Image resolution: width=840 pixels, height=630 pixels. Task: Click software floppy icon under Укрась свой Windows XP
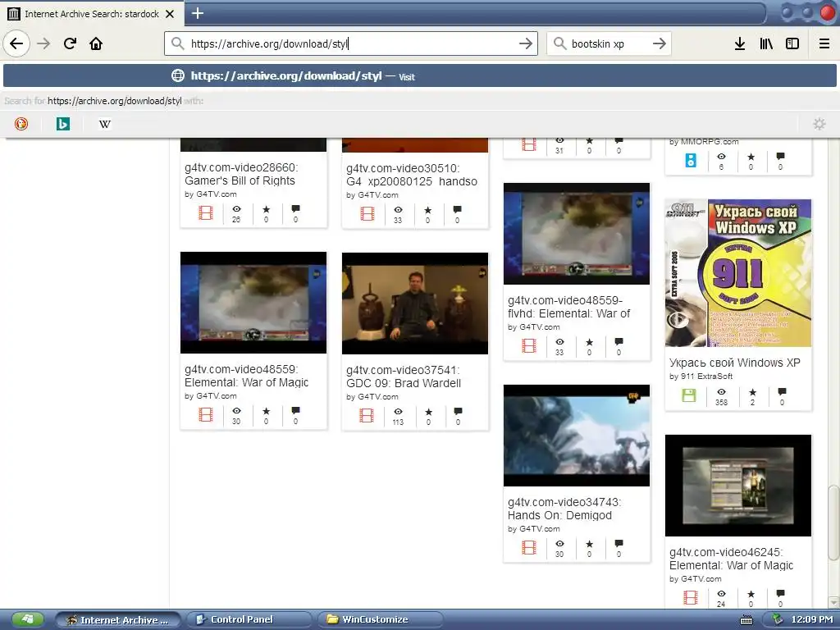point(689,395)
